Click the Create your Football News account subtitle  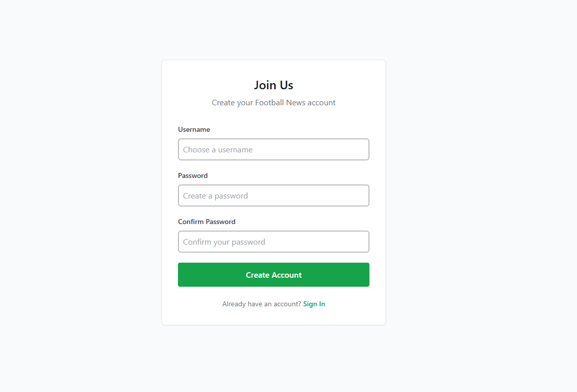click(x=273, y=103)
